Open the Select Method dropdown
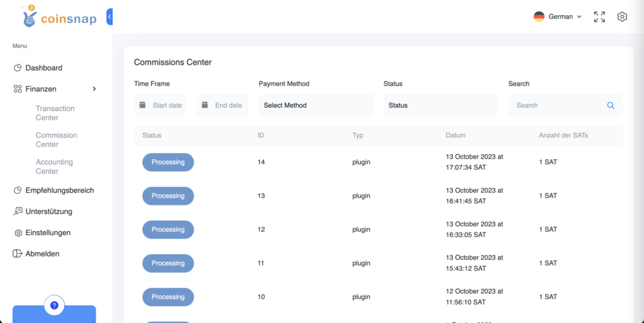Image resolution: width=644 pixels, height=323 pixels. pos(316,106)
